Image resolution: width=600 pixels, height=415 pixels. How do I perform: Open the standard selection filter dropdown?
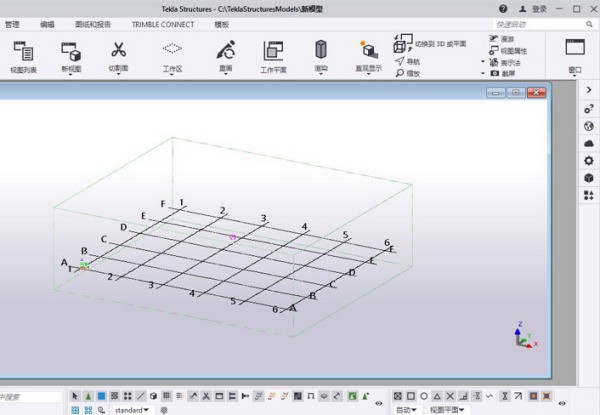[131, 410]
